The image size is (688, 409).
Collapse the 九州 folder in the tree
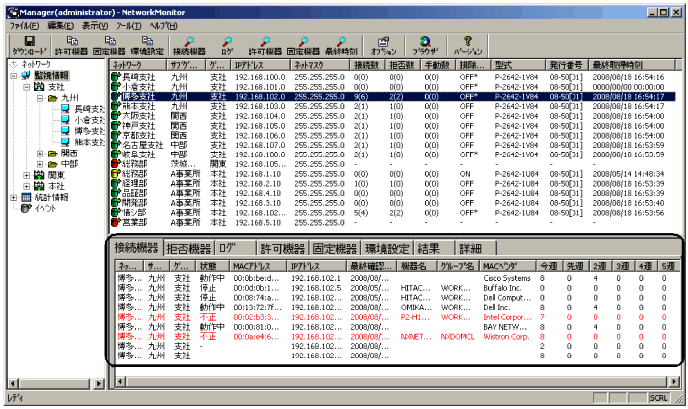click(40, 100)
